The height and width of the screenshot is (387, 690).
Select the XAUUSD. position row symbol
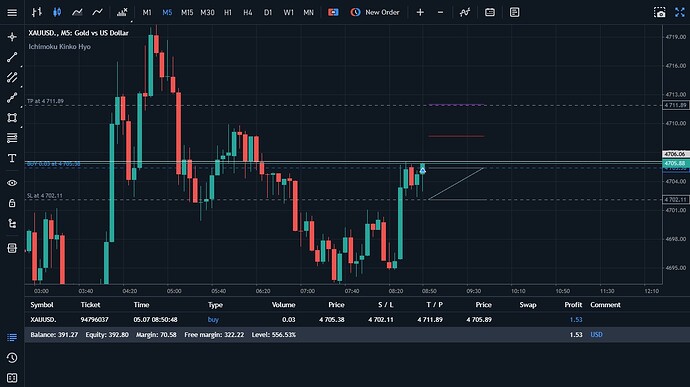[x=43, y=320]
